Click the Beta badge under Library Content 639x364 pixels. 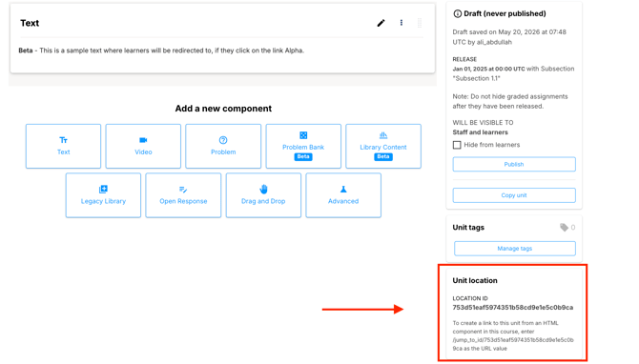click(383, 157)
